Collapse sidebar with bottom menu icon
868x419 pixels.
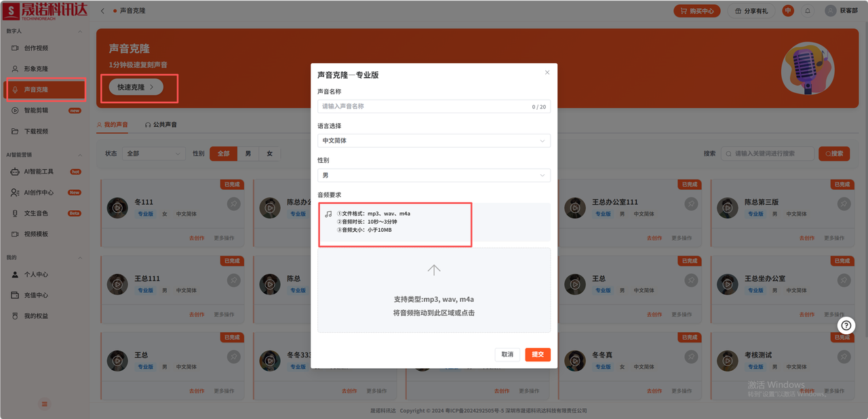click(x=45, y=404)
